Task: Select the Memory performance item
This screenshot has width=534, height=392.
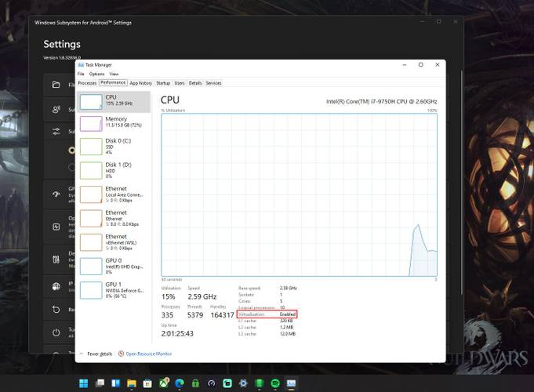Action: tap(114, 123)
